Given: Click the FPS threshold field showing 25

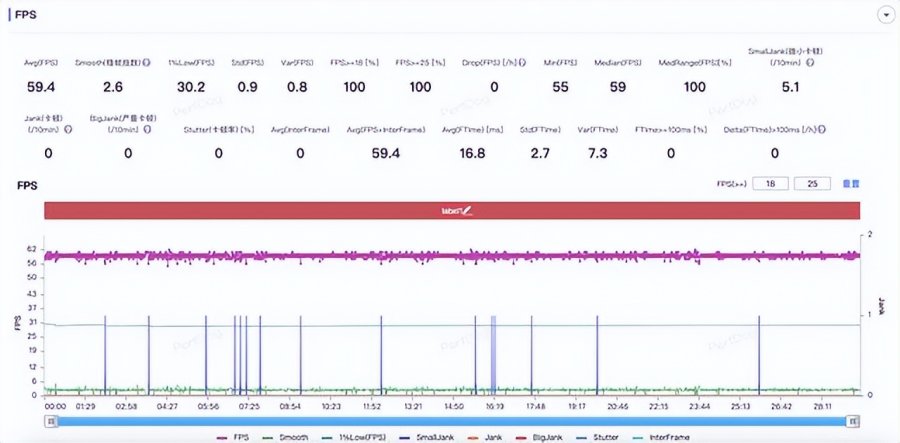Looking at the screenshot, I should (x=812, y=184).
